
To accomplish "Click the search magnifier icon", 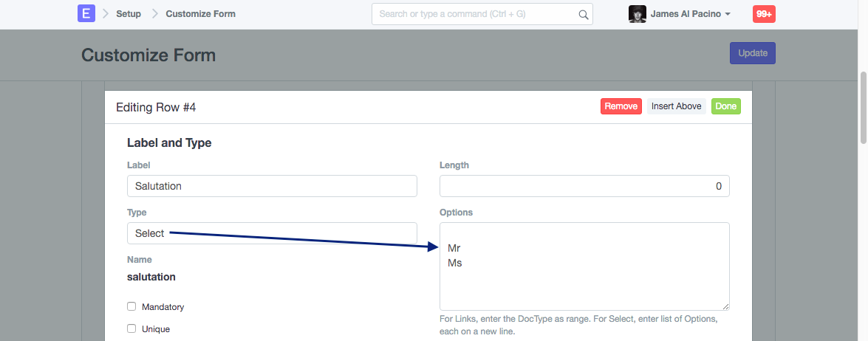I will coord(583,14).
